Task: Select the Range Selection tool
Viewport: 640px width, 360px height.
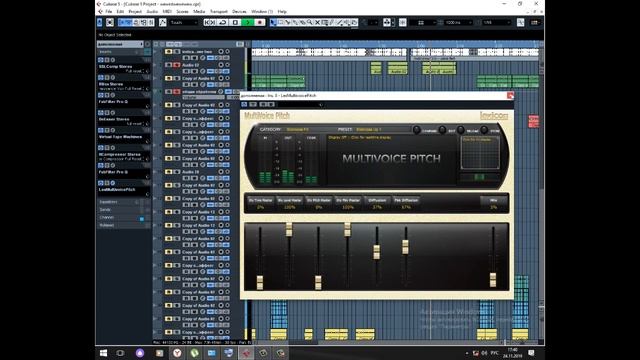Action: [x=280, y=22]
